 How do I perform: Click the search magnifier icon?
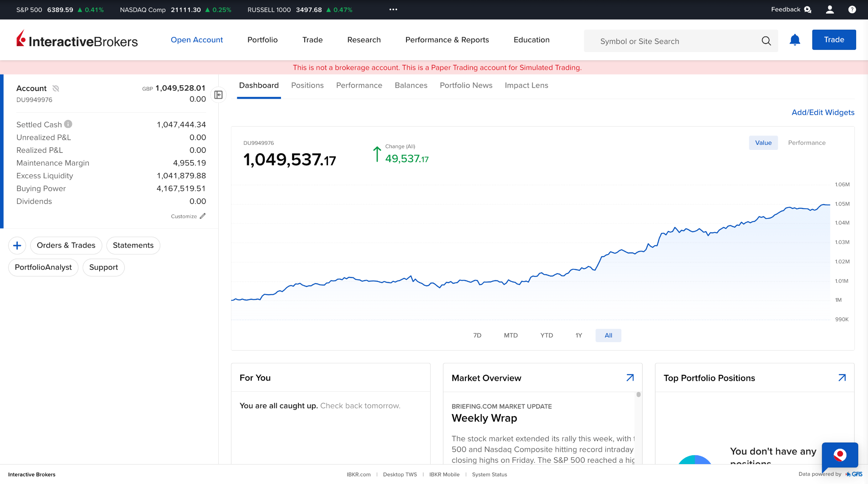[x=766, y=41]
